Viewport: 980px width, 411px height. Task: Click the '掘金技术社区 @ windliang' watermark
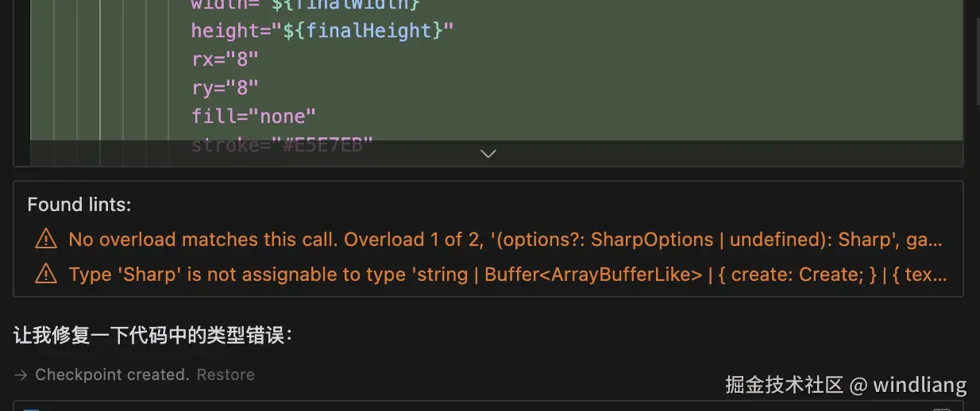click(846, 386)
